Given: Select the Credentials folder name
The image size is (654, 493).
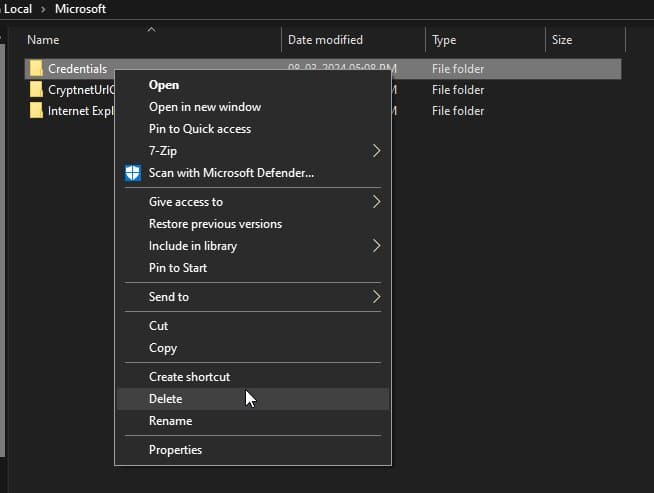Looking at the screenshot, I should (78, 69).
